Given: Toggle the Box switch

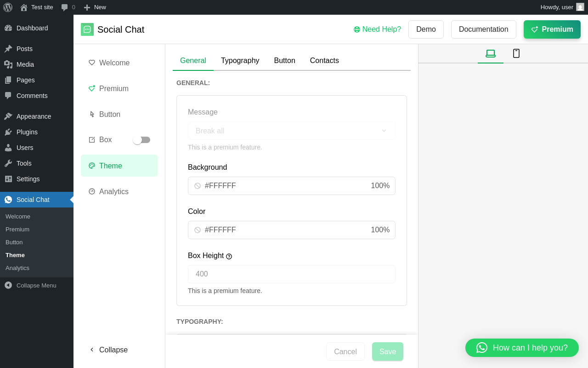Looking at the screenshot, I should [x=141, y=140].
